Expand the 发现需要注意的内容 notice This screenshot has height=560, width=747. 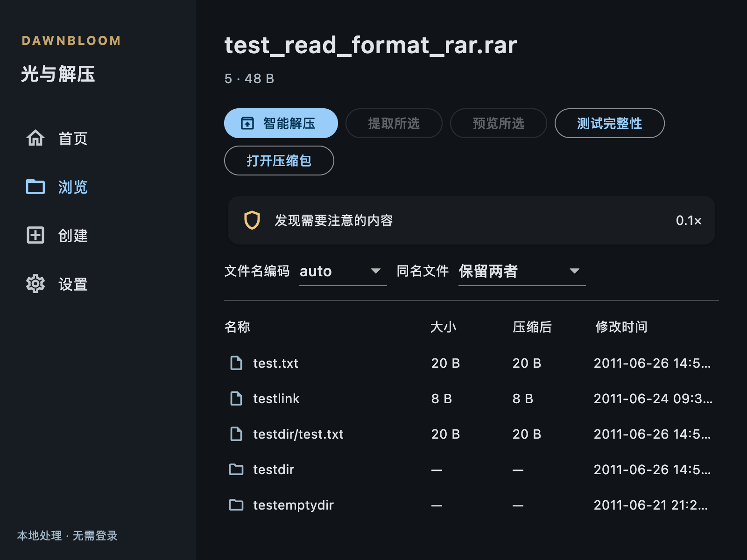pyautogui.click(x=472, y=220)
